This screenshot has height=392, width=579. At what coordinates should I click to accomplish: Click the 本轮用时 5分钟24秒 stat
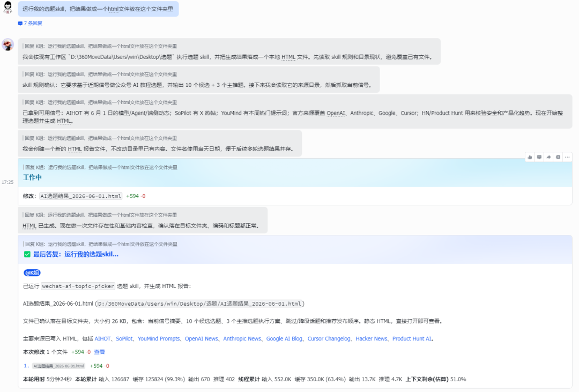47,379
